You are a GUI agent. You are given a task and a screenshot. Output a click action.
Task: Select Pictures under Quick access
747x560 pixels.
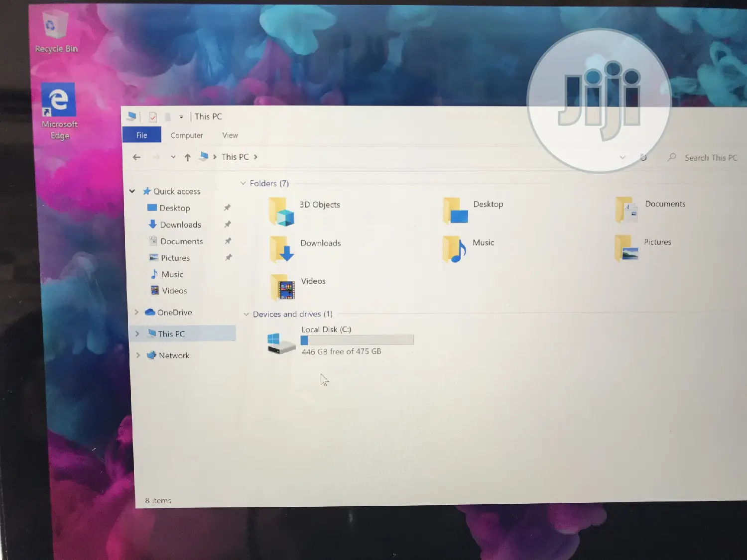[170, 258]
